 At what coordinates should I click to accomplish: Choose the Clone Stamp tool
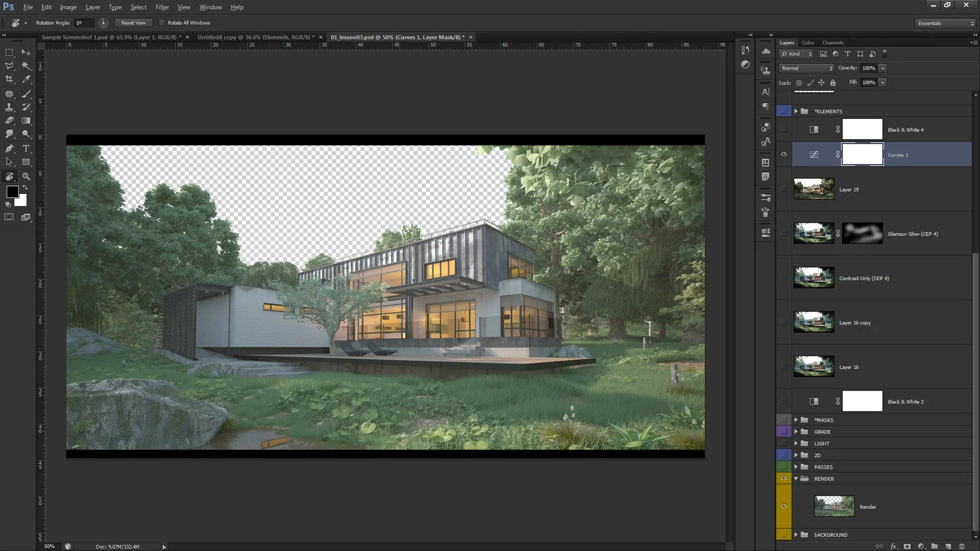tap(9, 106)
